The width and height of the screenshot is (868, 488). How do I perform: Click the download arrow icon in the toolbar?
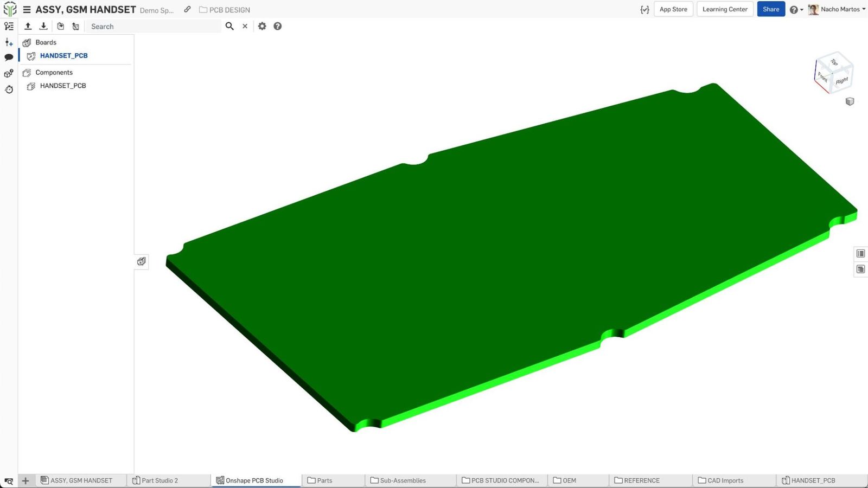pos(43,26)
